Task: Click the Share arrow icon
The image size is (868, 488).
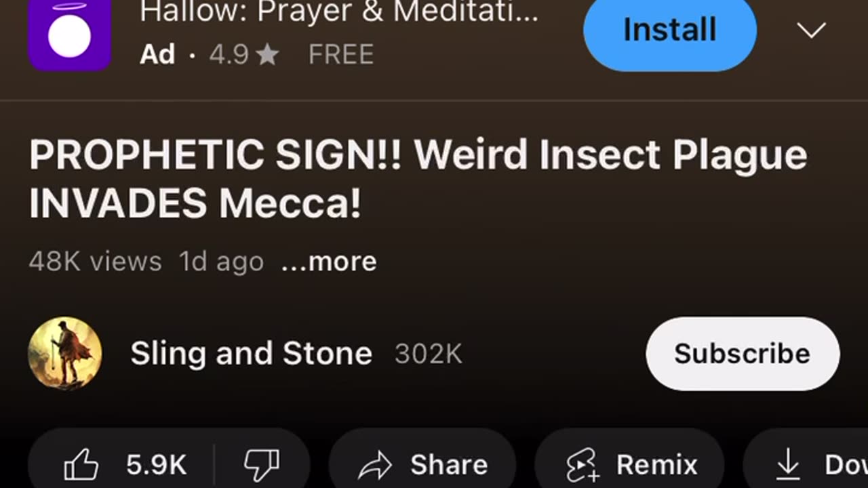Action: click(375, 465)
